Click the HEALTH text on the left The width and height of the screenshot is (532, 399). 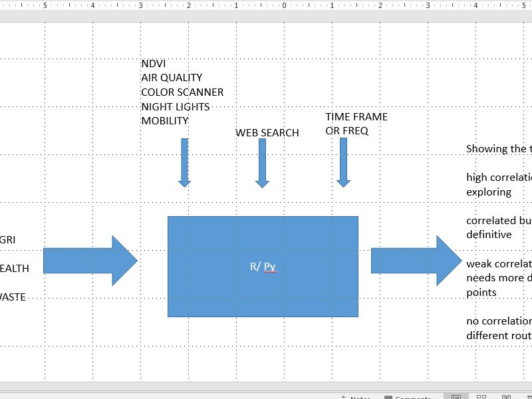coord(15,269)
